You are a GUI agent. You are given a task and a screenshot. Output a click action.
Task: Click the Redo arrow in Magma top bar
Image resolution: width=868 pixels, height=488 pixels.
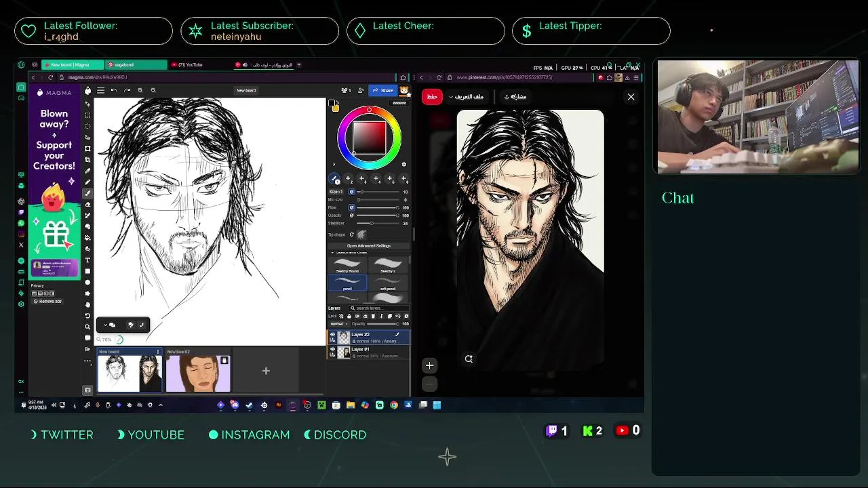point(127,90)
